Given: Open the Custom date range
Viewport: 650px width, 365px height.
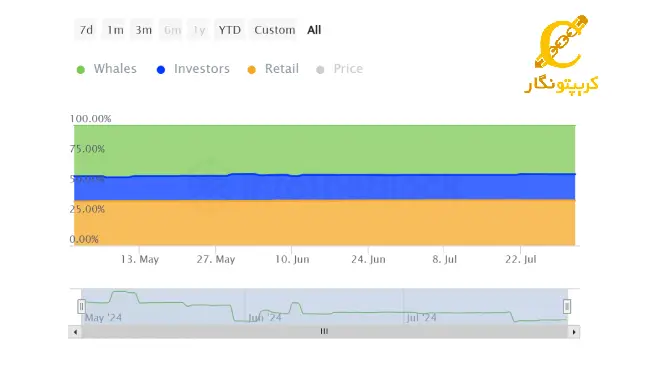Looking at the screenshot, I should 274,30.
